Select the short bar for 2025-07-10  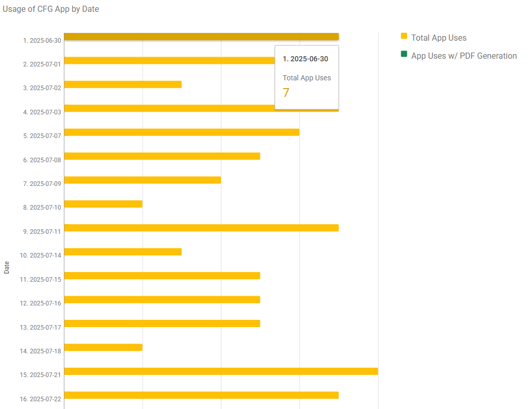coord(103,204)
